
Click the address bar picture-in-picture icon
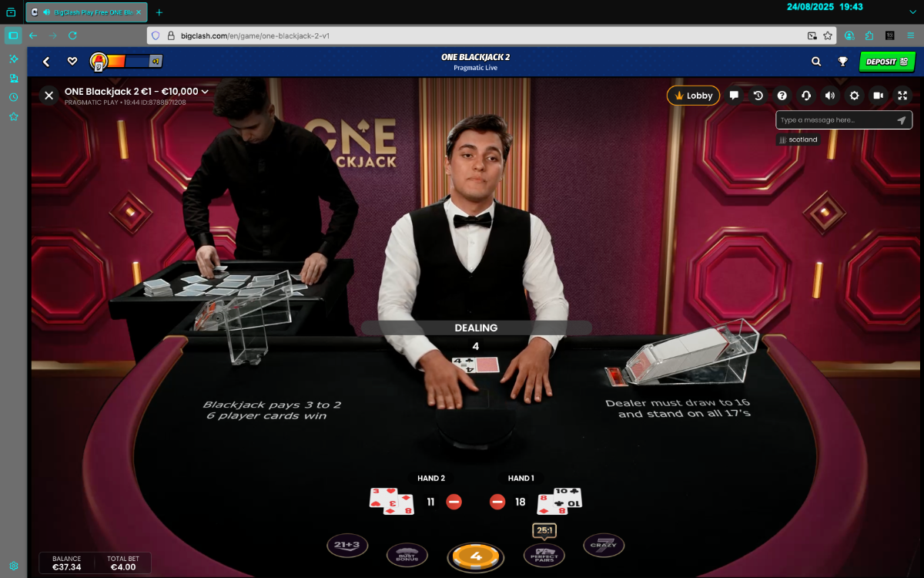(812, 35)
